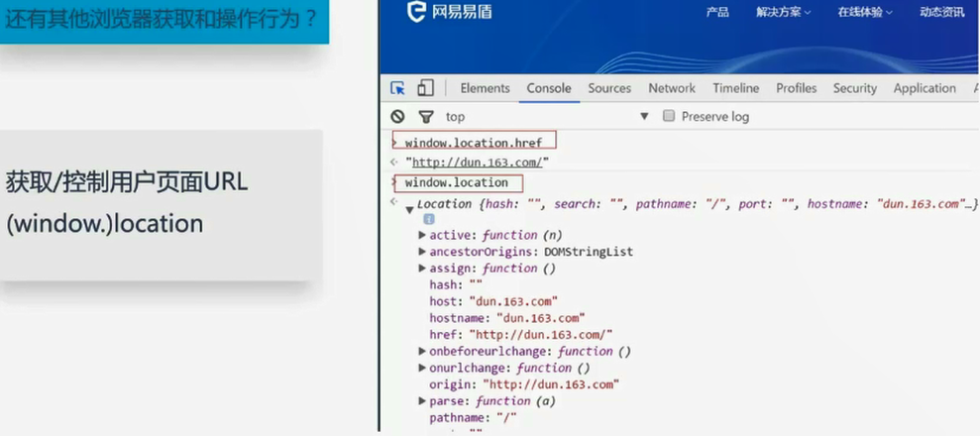
Task: Click the 获取/控制用户页面URL slide text
Action: coord(127,182)
